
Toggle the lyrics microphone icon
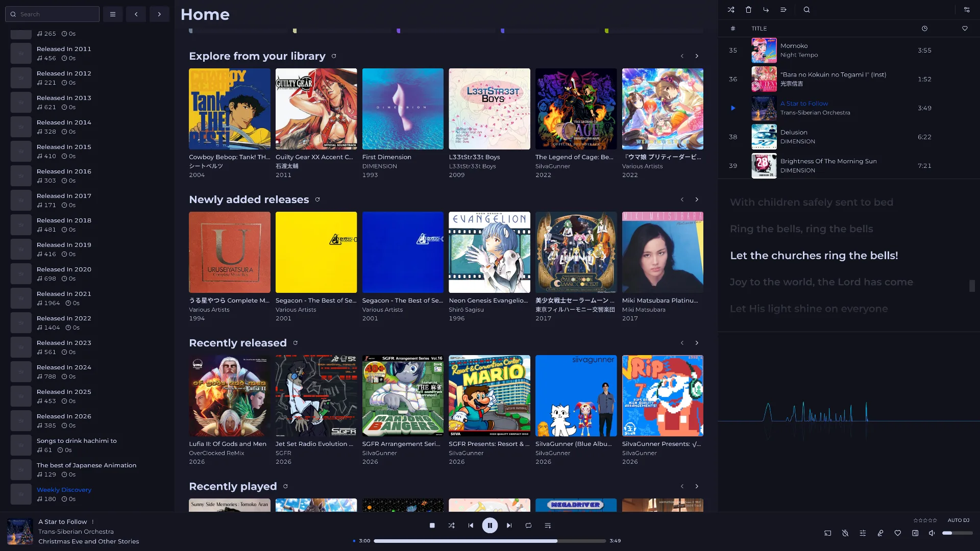(880, 533)
